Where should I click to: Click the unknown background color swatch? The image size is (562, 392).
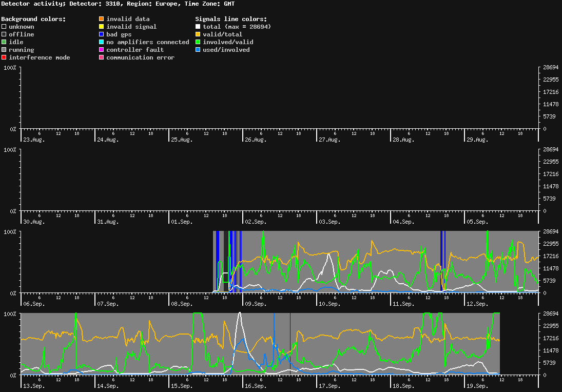(4, 27)
